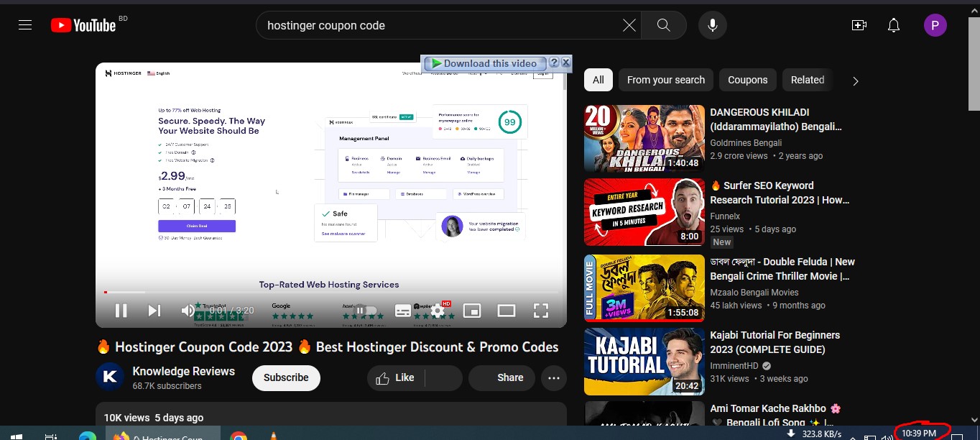The image size is (980, 440).
Task: Open the Knowledge Reviews channel name link
Action: tap(183, 371)
